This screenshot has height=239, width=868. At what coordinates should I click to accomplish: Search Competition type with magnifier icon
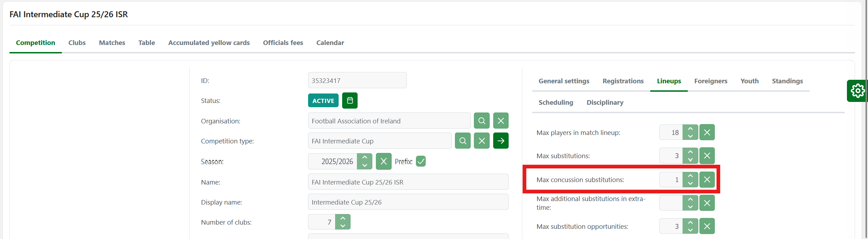pyautogui.click(x=463, y=141)
